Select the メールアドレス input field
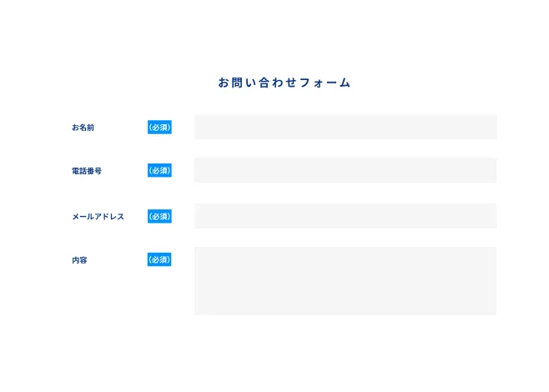This screenshot has width=549, height=392. click(345, 216)
